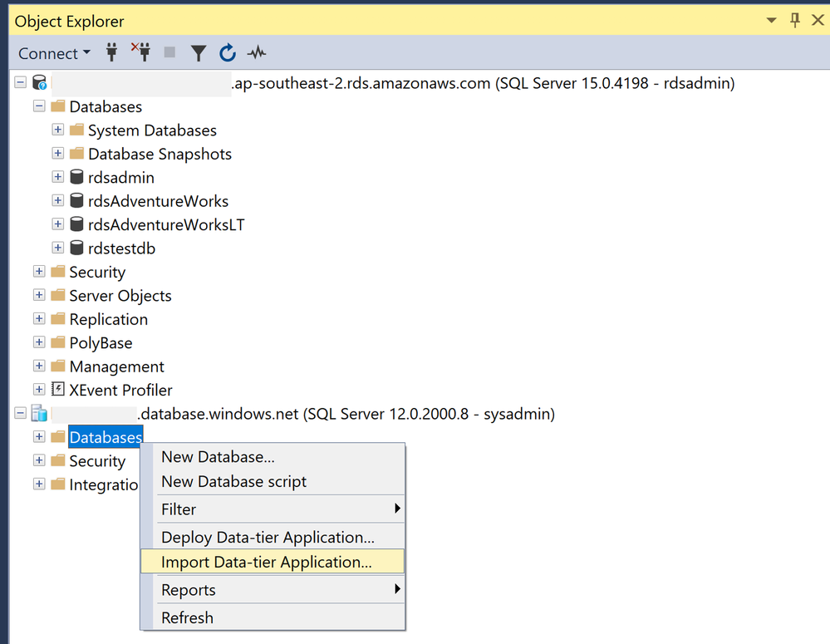Click the Management folder icon
Image resolution: width=830 pixels, height=644 pixels.
(57, 366)
